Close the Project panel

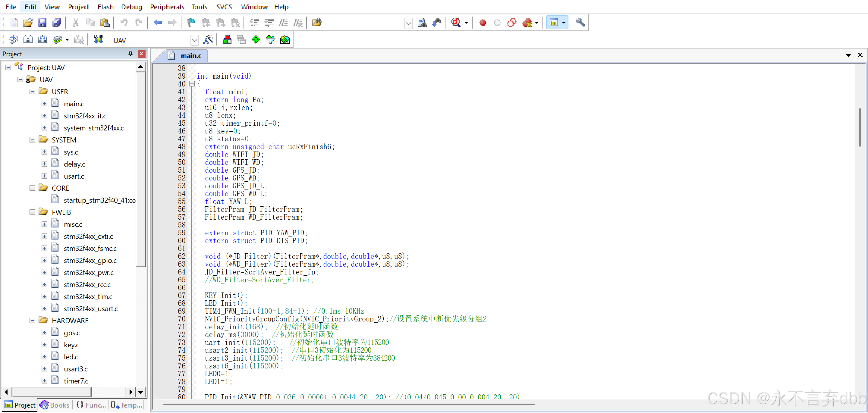[142, 54]
